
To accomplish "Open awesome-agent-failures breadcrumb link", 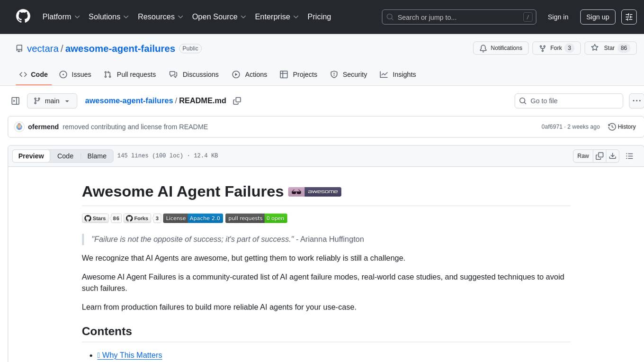I will tap(129, 100).
